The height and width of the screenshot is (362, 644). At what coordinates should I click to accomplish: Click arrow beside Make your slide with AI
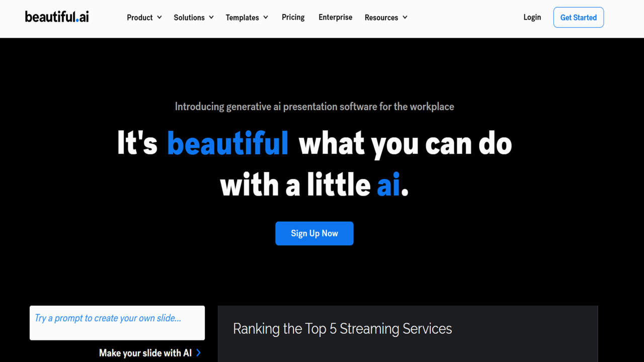point(198,353)
